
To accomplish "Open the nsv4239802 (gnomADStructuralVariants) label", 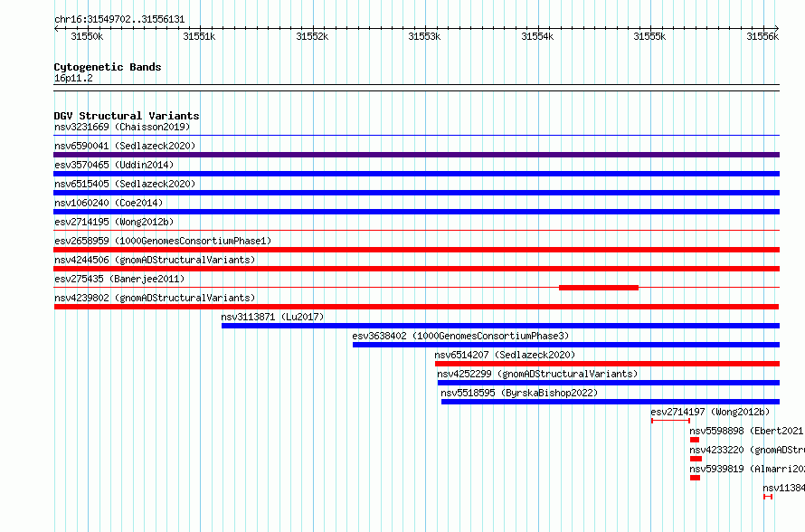I will click(x=155, y=298).
